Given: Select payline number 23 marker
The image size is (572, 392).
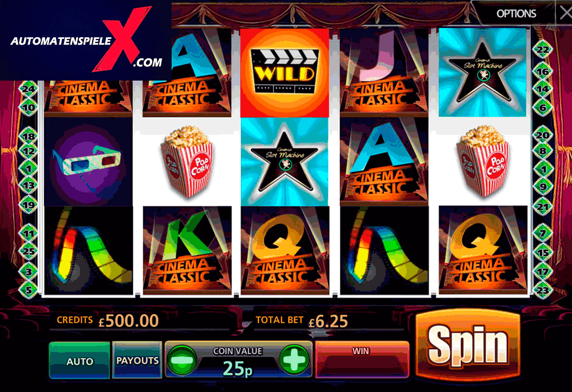Looking at the screenshot, I should click(543, 290).
